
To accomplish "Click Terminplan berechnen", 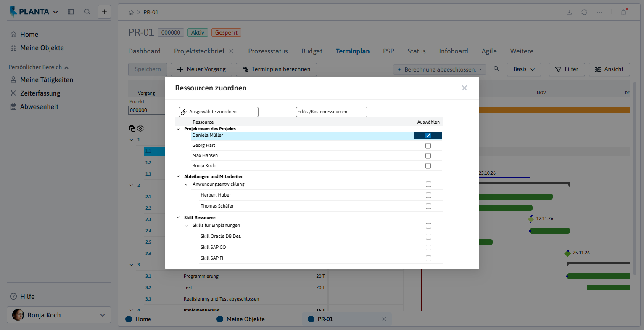I will (x=276, y=69).
